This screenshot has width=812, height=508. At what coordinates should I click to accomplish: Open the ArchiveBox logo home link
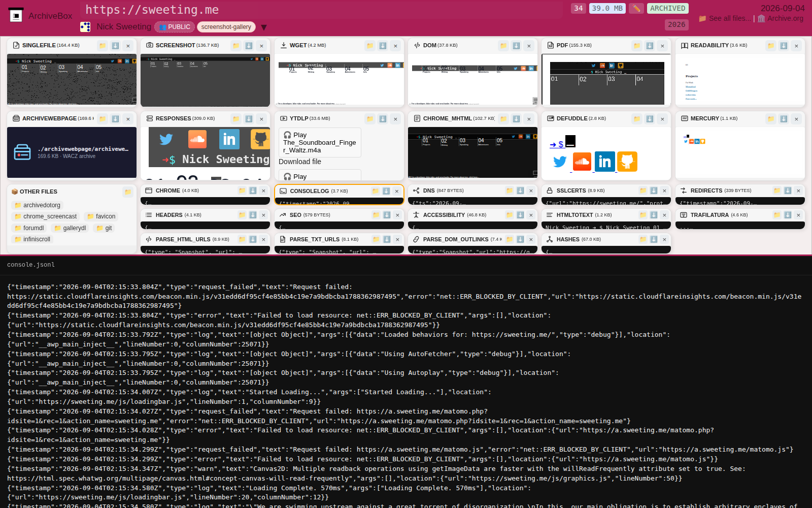click(41, 16)
